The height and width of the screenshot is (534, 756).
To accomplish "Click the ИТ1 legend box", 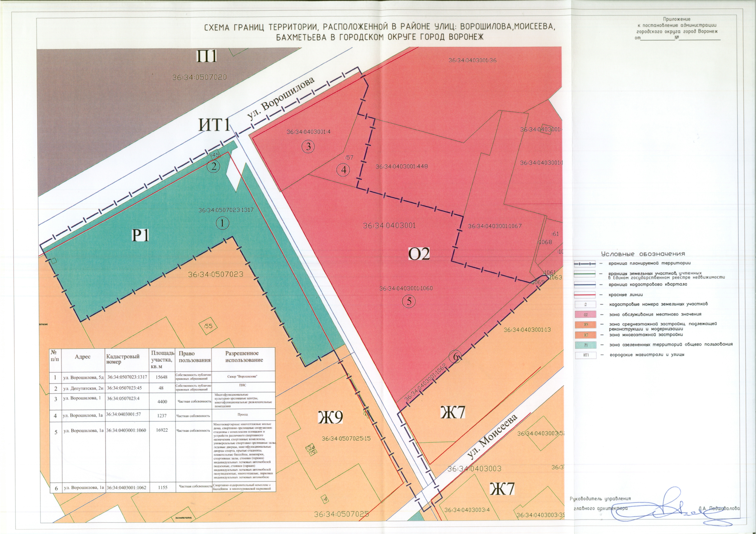I will tap(585, 355).
